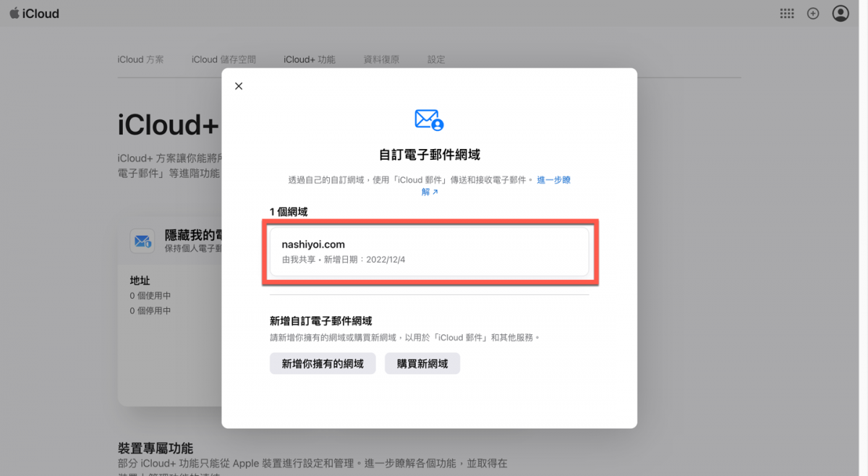
Task: Click 新增你擁有的網域 button
Action: 323,364
